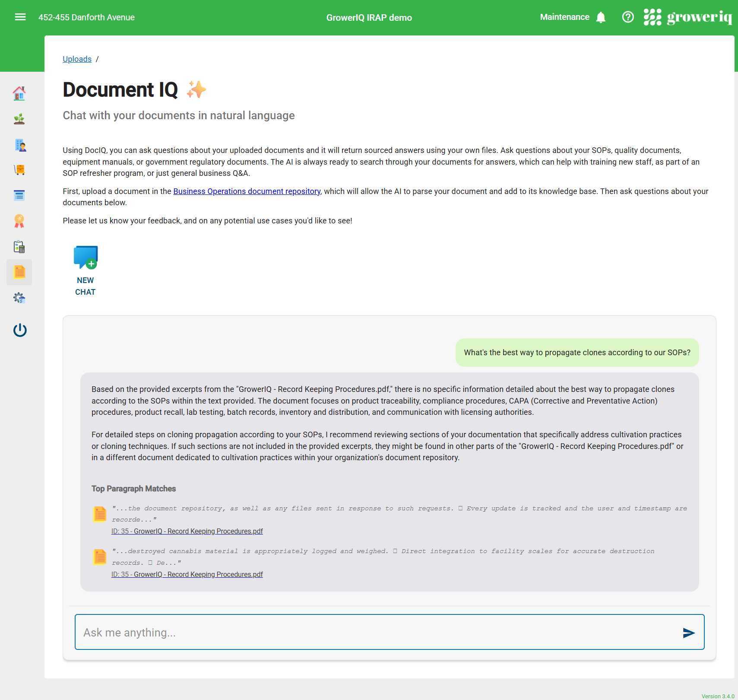This screenshot has height=700, width=738.
Task: Click the excerpt starting '...destroyed cannabis material'
Action: 383,557
